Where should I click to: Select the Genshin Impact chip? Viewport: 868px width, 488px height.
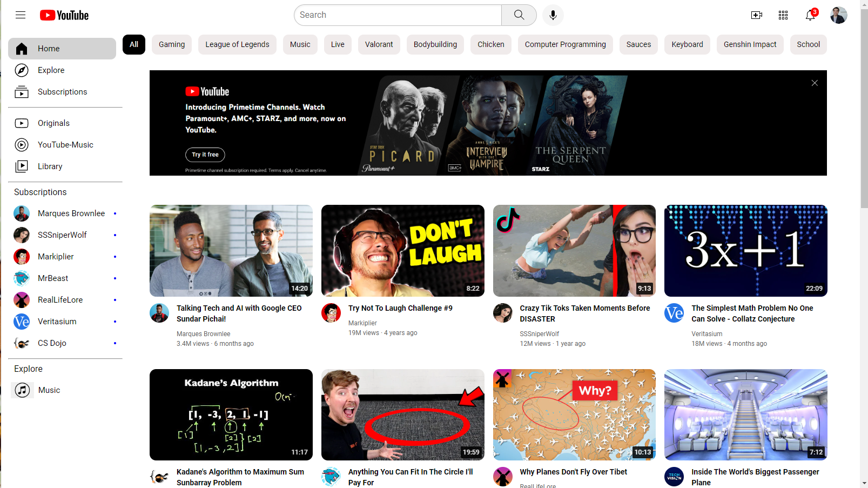pos(750,44)
